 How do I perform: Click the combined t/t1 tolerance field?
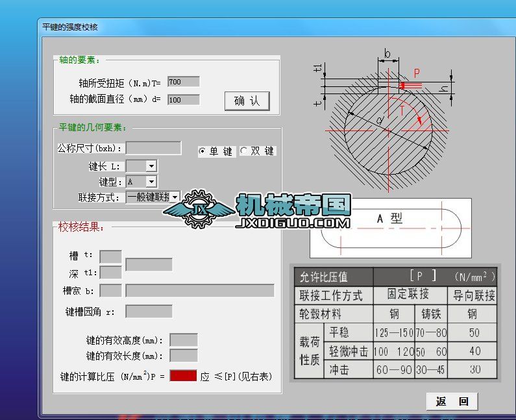[x=149, y=265]
